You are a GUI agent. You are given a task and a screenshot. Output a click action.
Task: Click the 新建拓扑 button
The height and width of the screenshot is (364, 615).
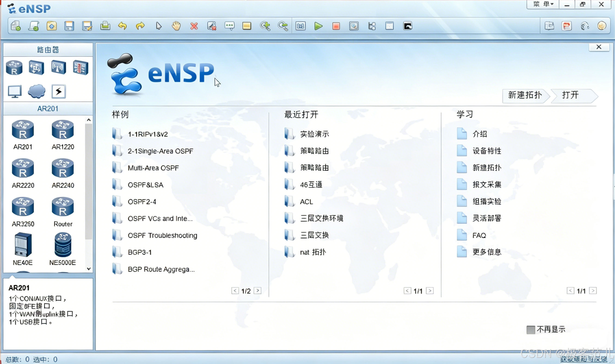525,95
